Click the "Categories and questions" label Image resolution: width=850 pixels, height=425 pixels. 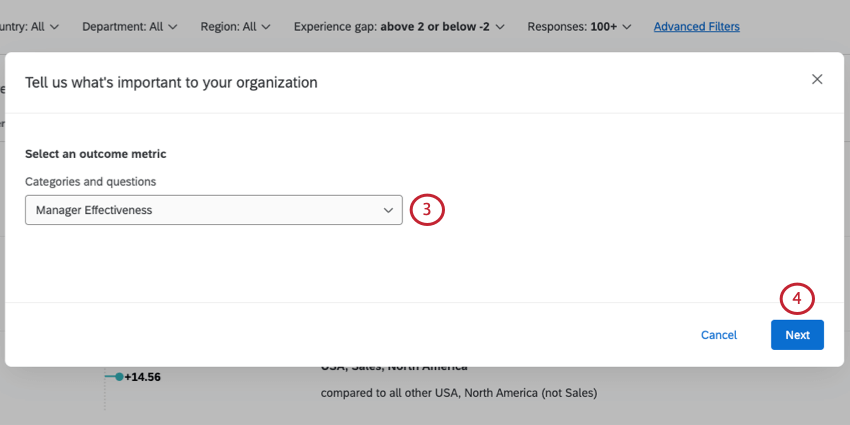click(90, 181)
